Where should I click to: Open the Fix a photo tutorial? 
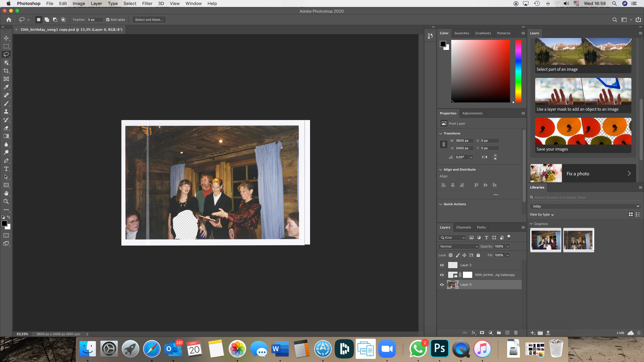[x=583, y=173]
